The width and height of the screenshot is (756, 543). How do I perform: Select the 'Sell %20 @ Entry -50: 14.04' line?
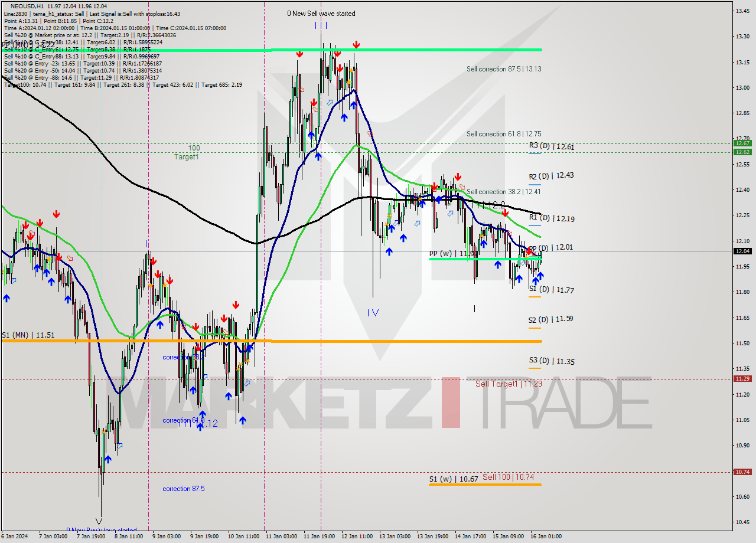[83, 70]
